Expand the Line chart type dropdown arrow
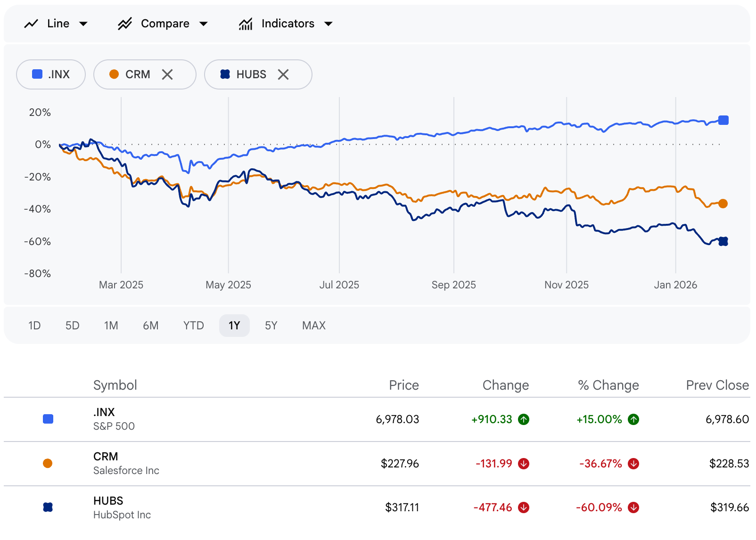Viewport: 756px width, 540px height. (x=83, y=24)
